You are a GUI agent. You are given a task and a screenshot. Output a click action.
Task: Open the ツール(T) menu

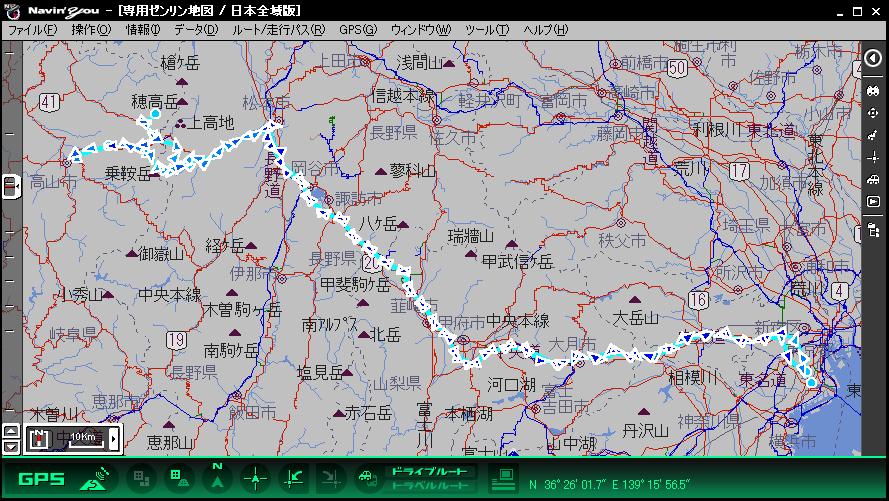click(x=486, y=29)
